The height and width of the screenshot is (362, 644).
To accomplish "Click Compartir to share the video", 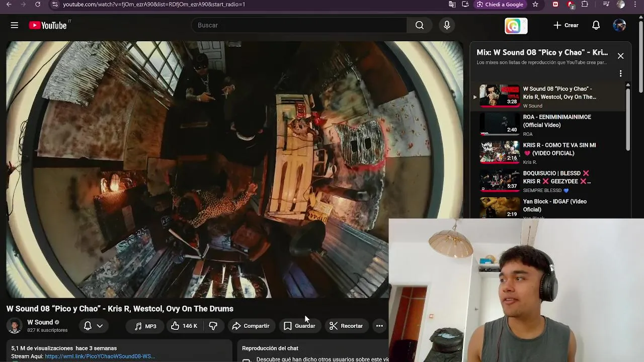I will tap(251, 326).
